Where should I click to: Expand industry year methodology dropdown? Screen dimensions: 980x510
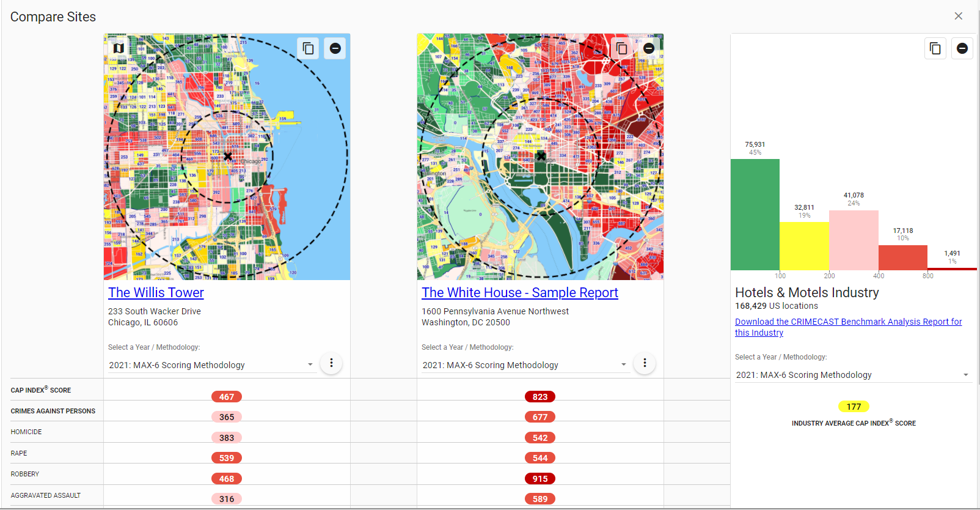[x=966, y=375]
